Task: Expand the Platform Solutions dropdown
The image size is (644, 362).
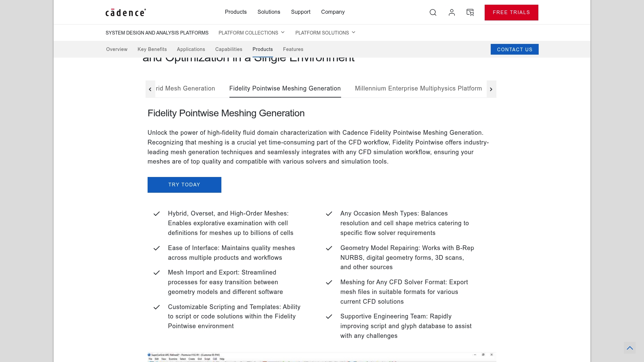Action: tap(325, 33)
